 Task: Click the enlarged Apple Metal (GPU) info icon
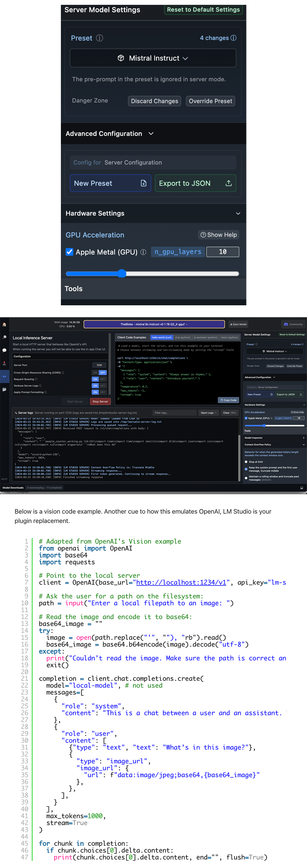point(143,252)
